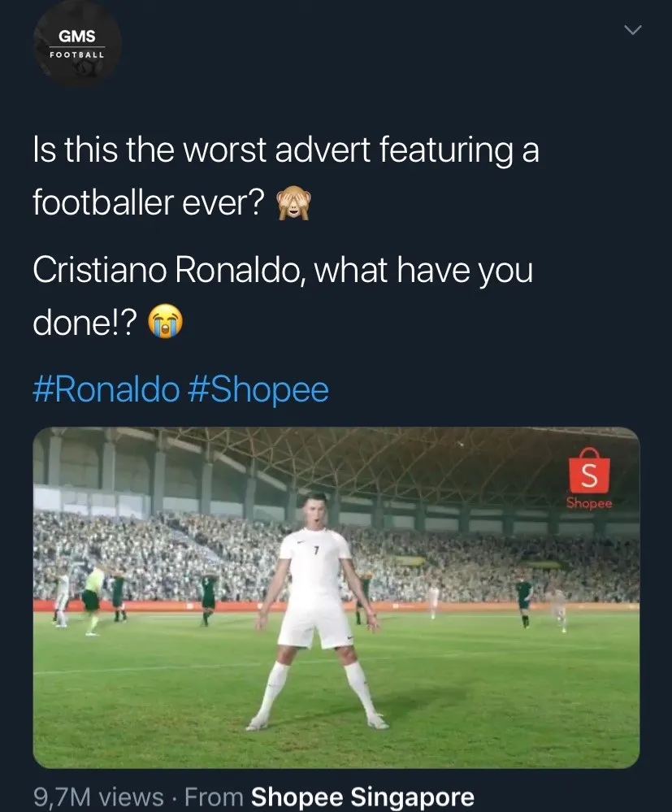Click the loudly crying face emoji

coord(166,324)
